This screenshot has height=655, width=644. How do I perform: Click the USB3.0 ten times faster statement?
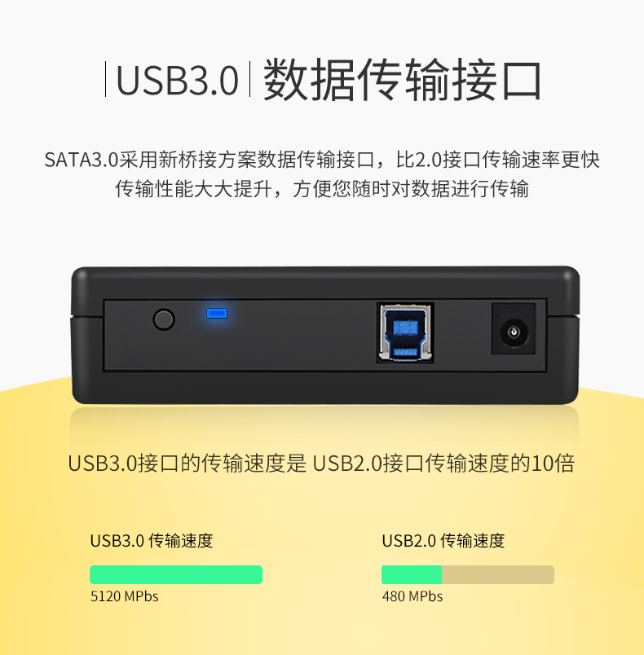point(321,463)
